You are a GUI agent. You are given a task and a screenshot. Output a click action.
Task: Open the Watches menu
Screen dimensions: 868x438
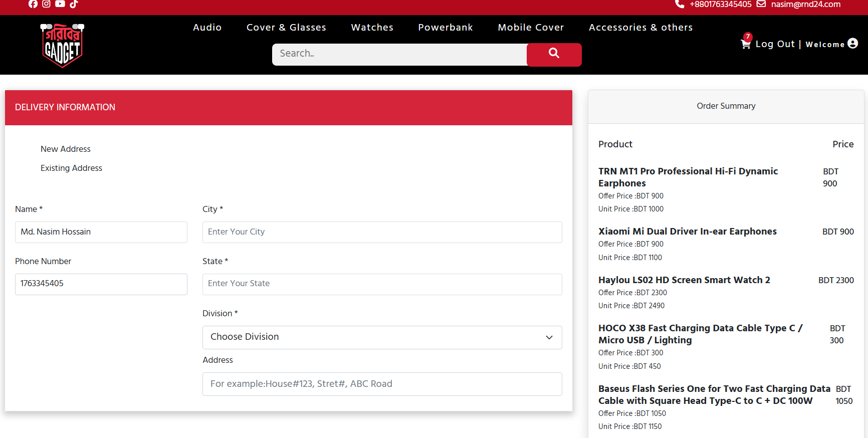(372, 28)
